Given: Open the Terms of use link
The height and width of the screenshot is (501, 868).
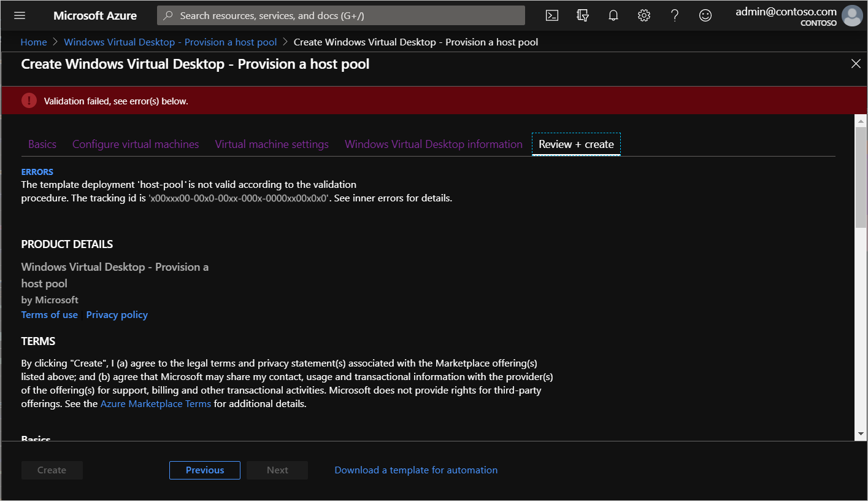Looking at the screenshot, I should pyautogui.click(x=49, y=314).
